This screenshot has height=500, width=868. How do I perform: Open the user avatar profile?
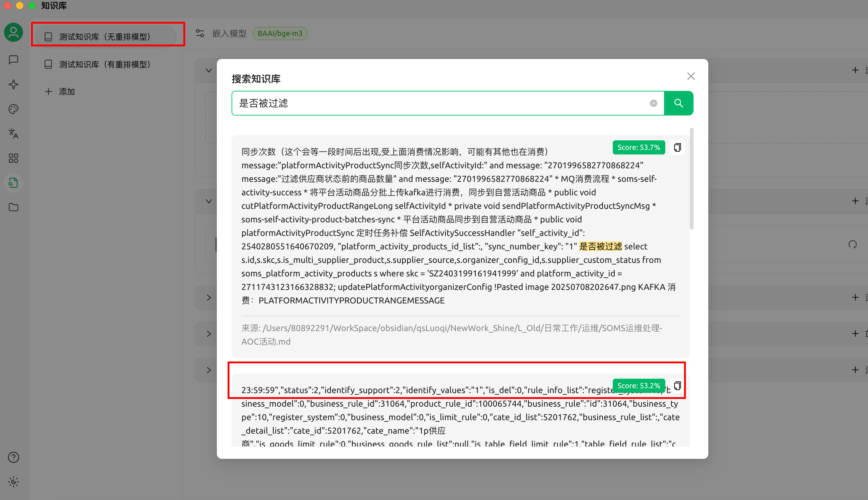[14, 33]
